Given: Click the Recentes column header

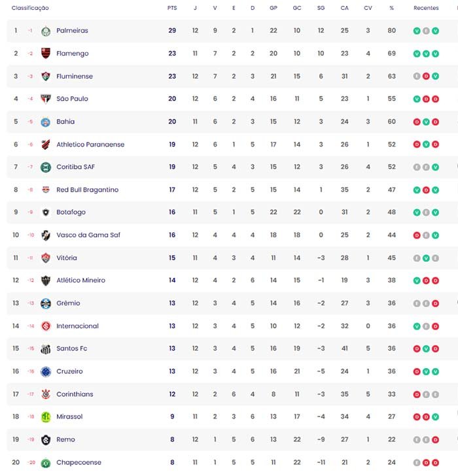Looking at the screenshot, I should point(426,8).
